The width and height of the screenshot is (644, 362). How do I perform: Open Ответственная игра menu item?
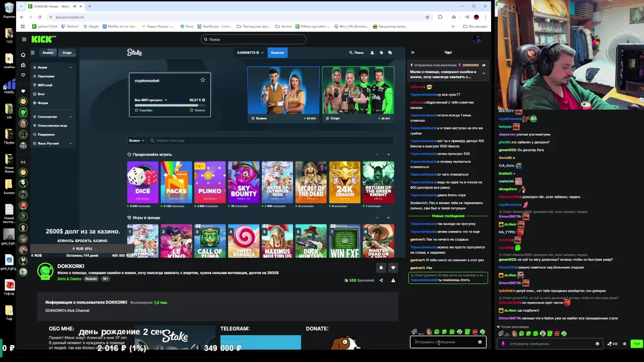pyautogui.click(x=52, y=126)
